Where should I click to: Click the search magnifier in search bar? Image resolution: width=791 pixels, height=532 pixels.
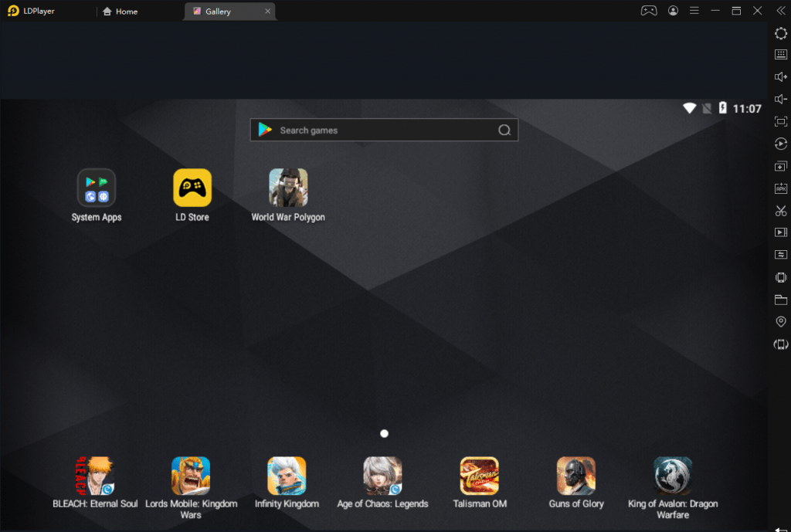(x=504, y=130)
